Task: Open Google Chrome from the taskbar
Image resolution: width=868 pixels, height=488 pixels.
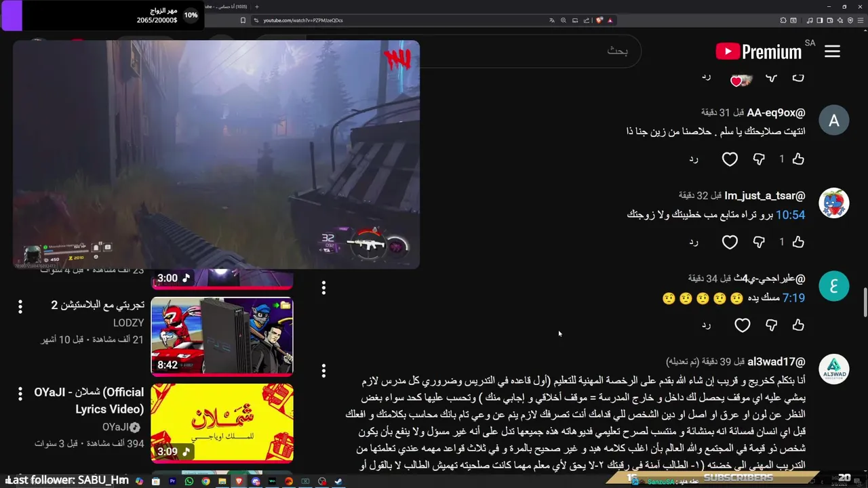Action: point(205,481)
